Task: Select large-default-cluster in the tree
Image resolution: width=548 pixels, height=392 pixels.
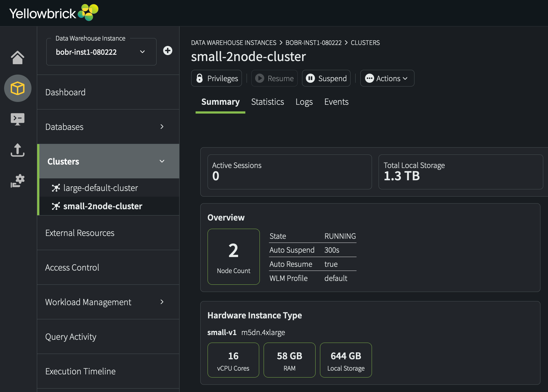Action: click(x=109, y=188)
